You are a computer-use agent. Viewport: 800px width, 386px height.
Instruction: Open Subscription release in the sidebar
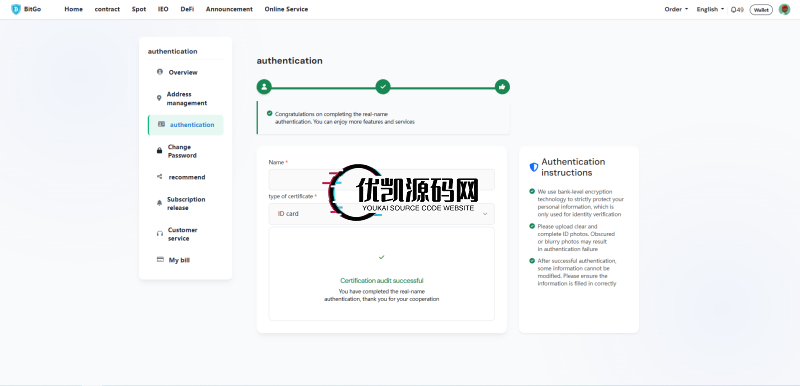186,203
